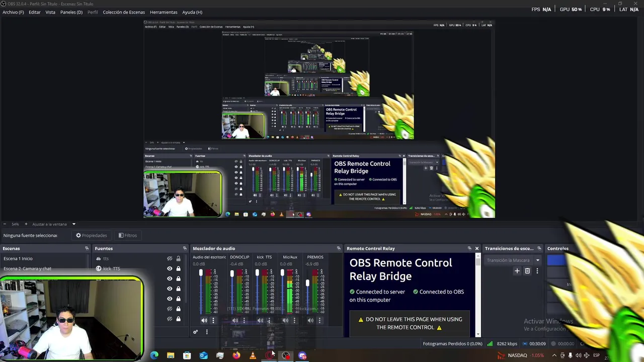This screenshot has height=362, width=644.
Task: Close the Remote Control Relay dock
Action: click(x=477, y=248)
